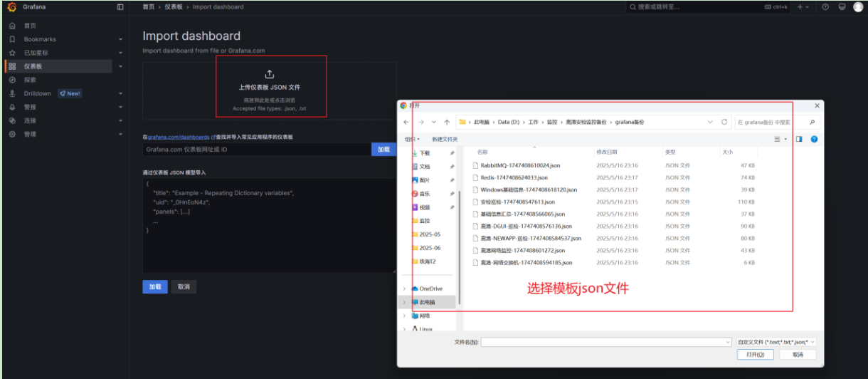Click 新建文件夹 in the file dialog
868x379 pixels.
pos(445,139)
